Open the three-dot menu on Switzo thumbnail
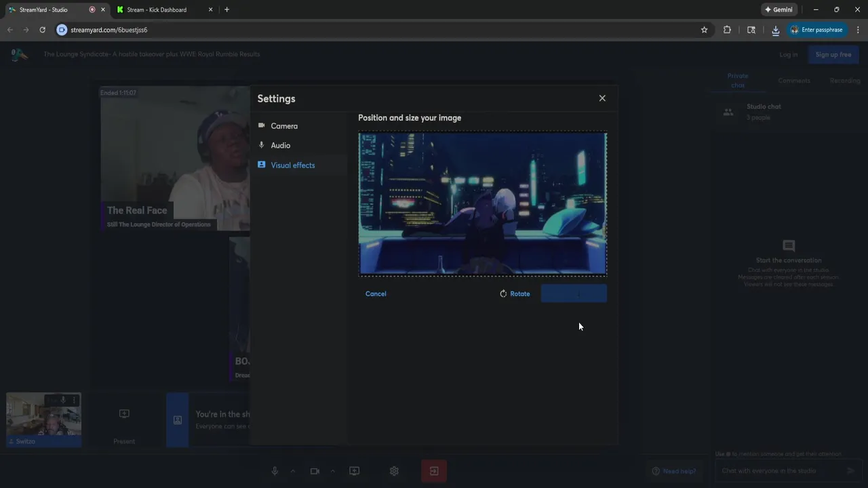 click(75, 400)
